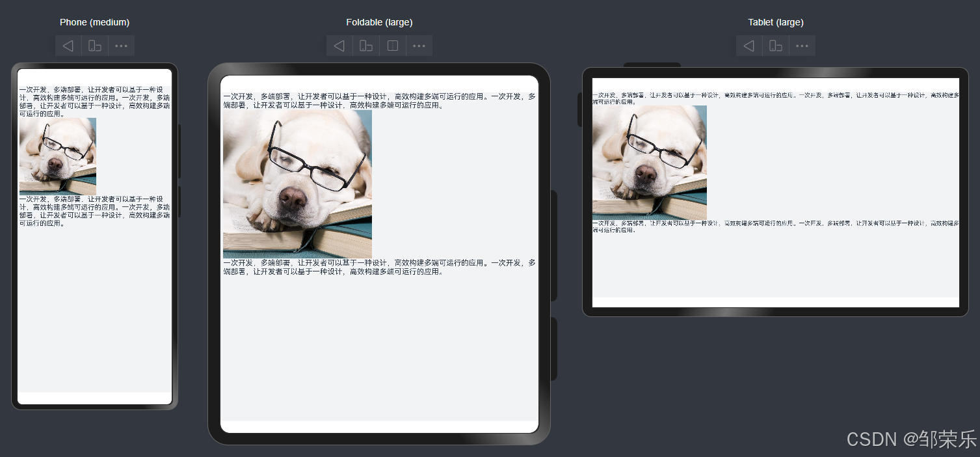Click rotate device icon under Phone (medium)
Viewport: 980px width, 457px height.
pos(95,46)
